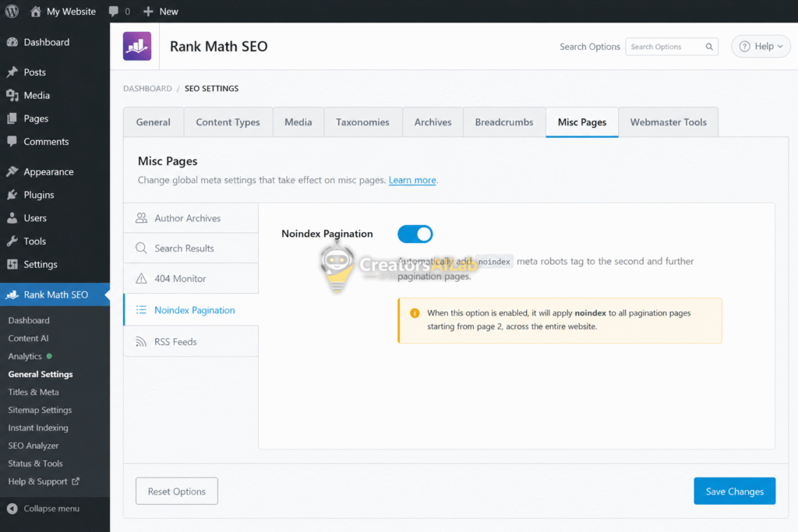
Task: Click the New plus icon
Action: (148, 11)
